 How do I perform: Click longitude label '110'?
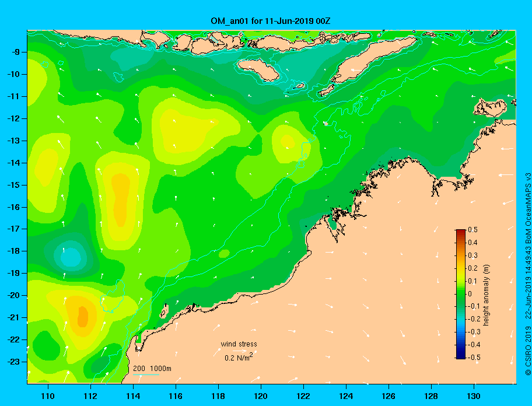pyautogui.click(x=48, y=396)
